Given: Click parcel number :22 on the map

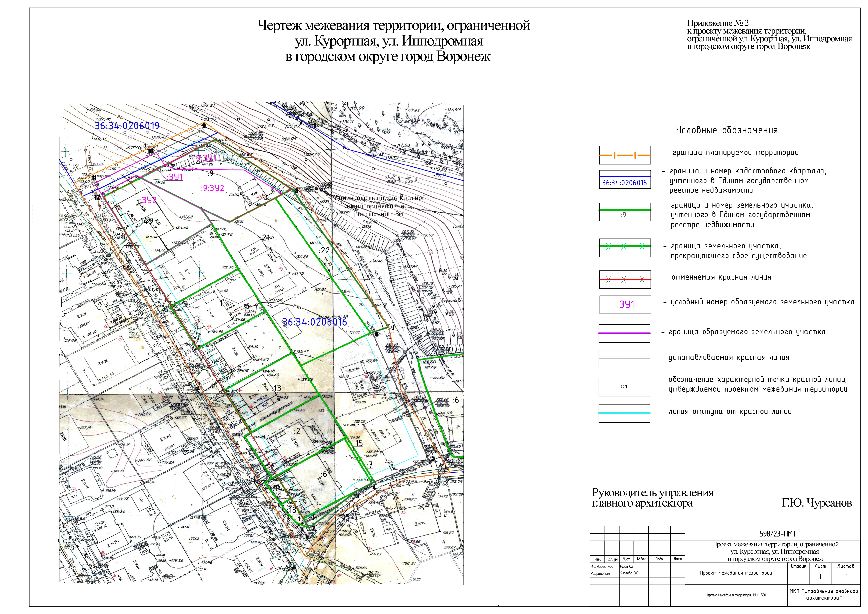Looking at the screenshot, I should click(x=324, y=251).
